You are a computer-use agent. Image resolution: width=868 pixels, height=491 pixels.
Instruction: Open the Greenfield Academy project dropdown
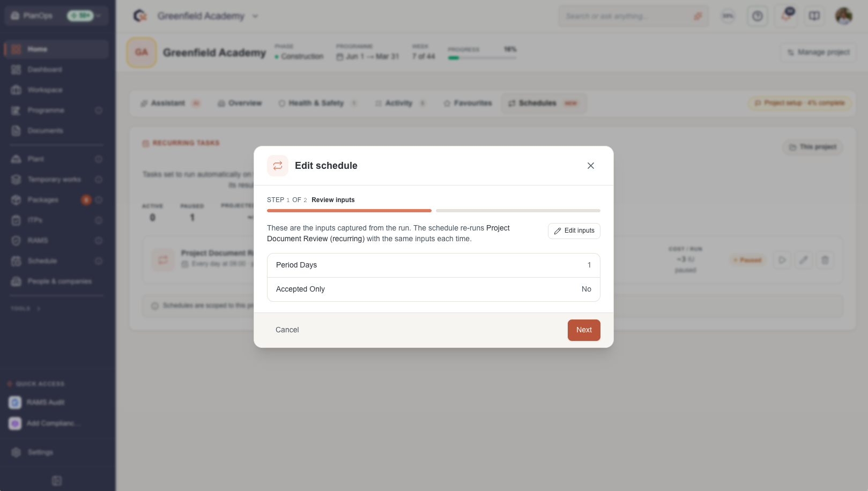point(255,16)
